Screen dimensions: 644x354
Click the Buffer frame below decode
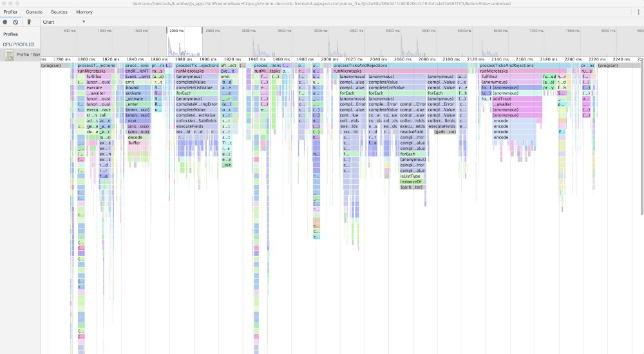tap(134, 143)
